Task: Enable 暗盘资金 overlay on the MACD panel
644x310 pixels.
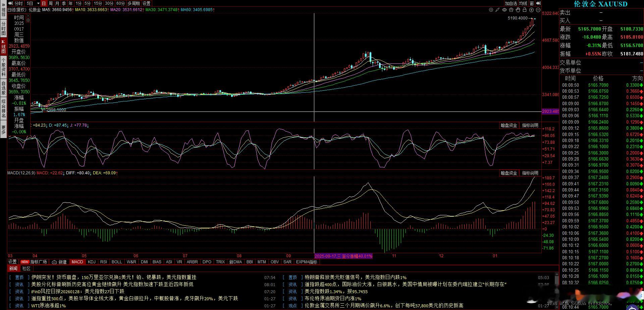Action: point(508,173)
